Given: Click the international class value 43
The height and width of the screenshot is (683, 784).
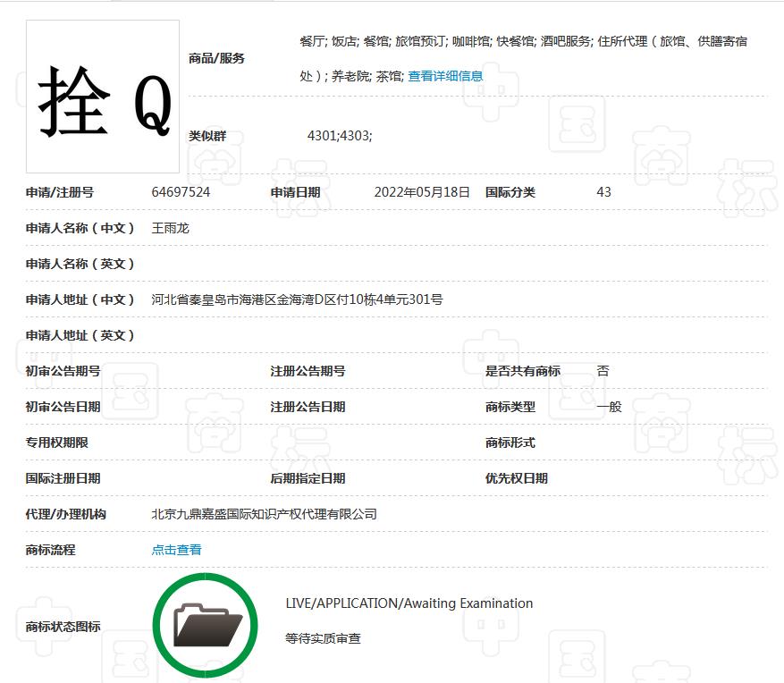Looking at the screenshot, I should (603, 192).
